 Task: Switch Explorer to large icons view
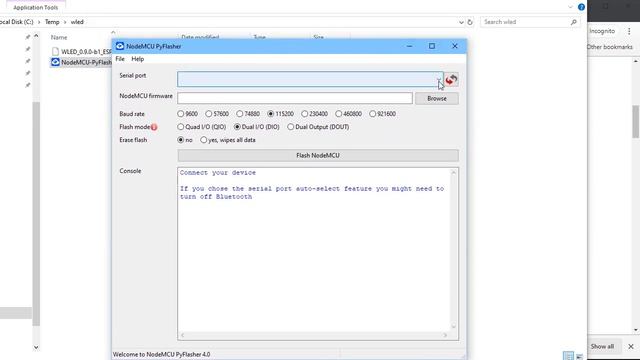(x=579, y=356)
